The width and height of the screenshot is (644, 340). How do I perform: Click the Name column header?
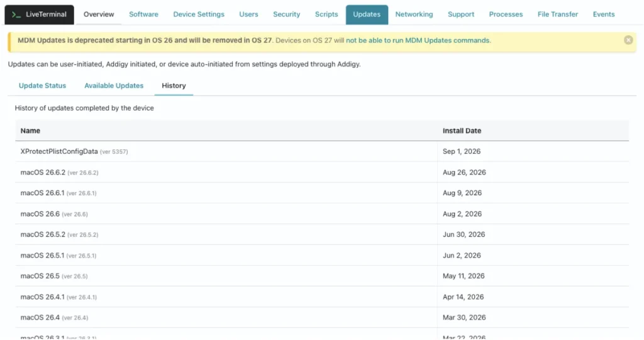point(30,131)
